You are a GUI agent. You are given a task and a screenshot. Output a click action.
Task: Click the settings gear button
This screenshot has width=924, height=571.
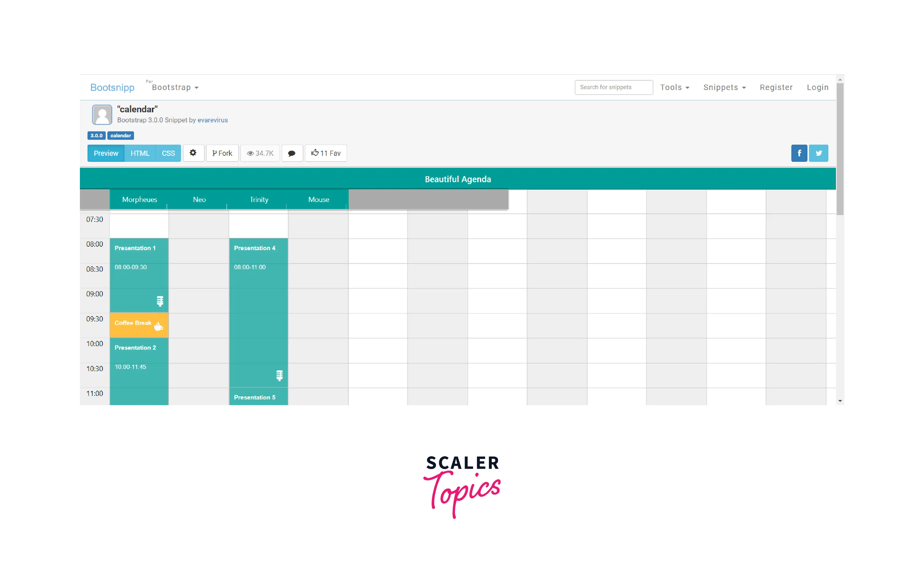[x=193, y=153]
